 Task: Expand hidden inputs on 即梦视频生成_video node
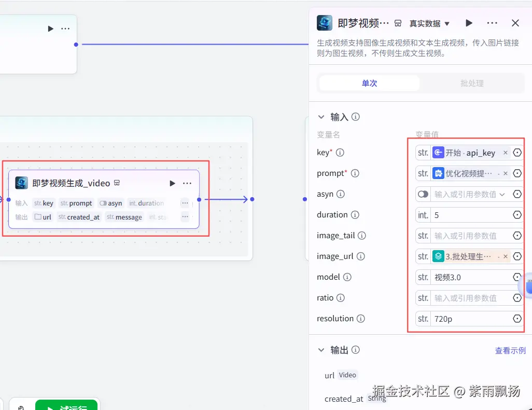tap(185, 203)
